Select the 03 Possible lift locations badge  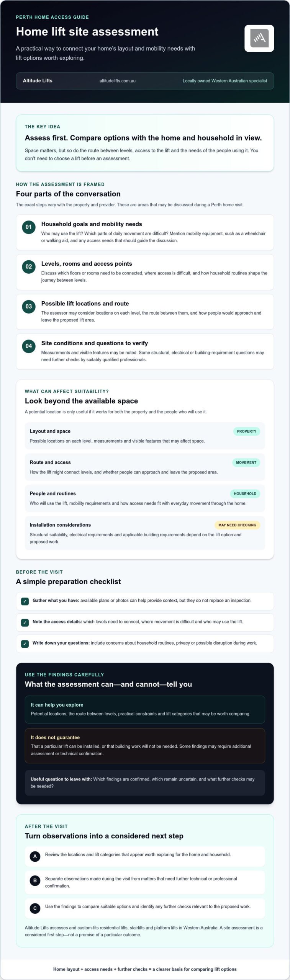tap(29, 306)
